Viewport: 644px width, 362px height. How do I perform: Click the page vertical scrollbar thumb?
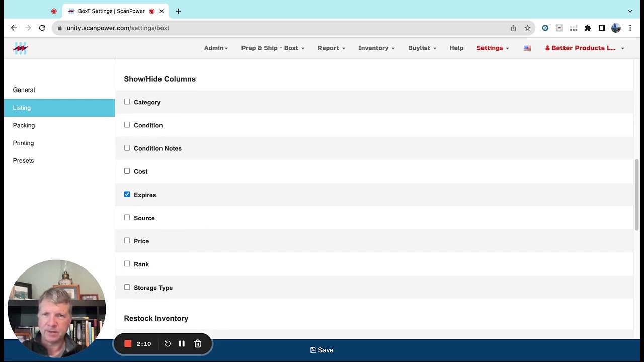pos(636,195)
